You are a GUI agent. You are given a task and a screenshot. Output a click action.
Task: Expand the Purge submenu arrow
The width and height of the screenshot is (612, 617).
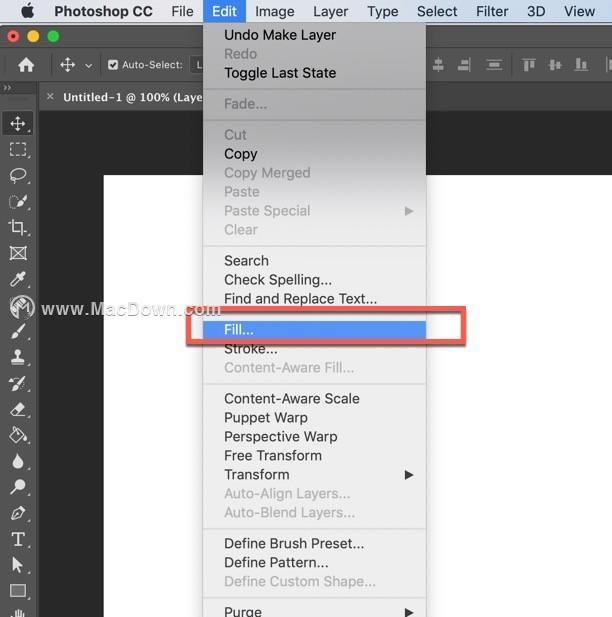[x=409, y=612]
